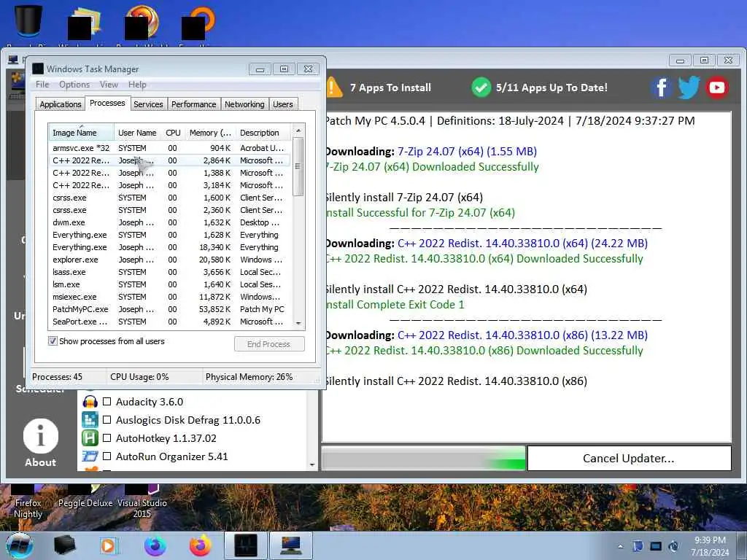Switch to the Users tab
747x560 pixels.
tap(283, 104)
